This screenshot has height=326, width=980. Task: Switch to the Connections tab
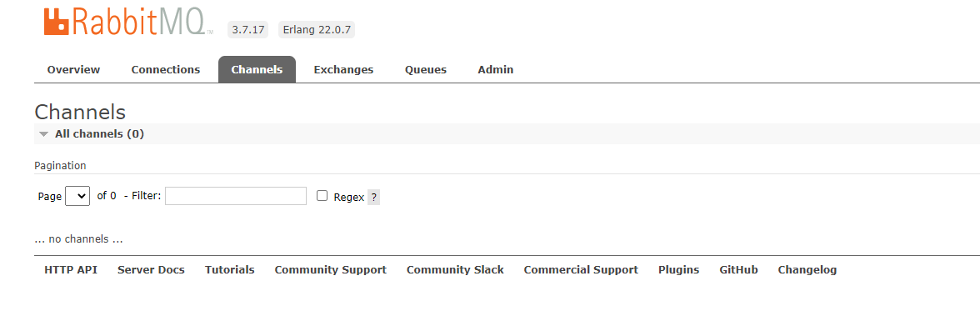(x=166, y=69)
